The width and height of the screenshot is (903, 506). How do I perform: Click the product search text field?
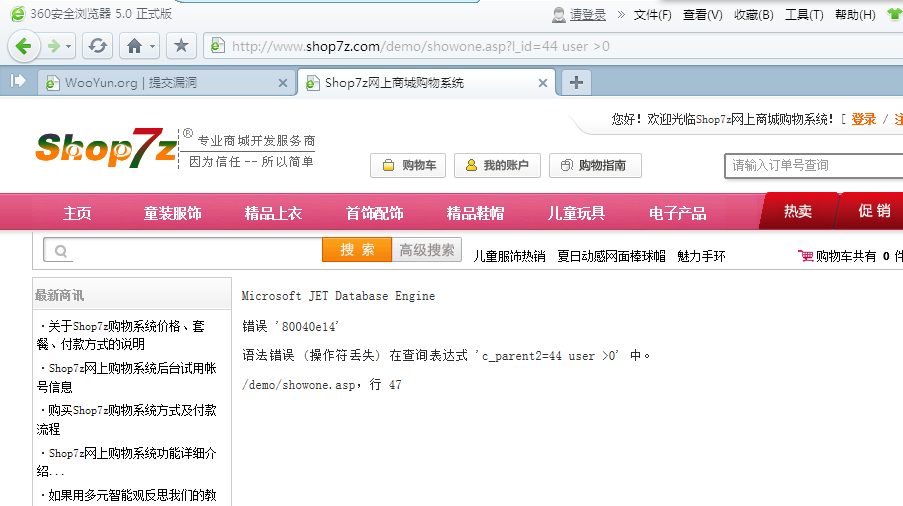(183, 250)
